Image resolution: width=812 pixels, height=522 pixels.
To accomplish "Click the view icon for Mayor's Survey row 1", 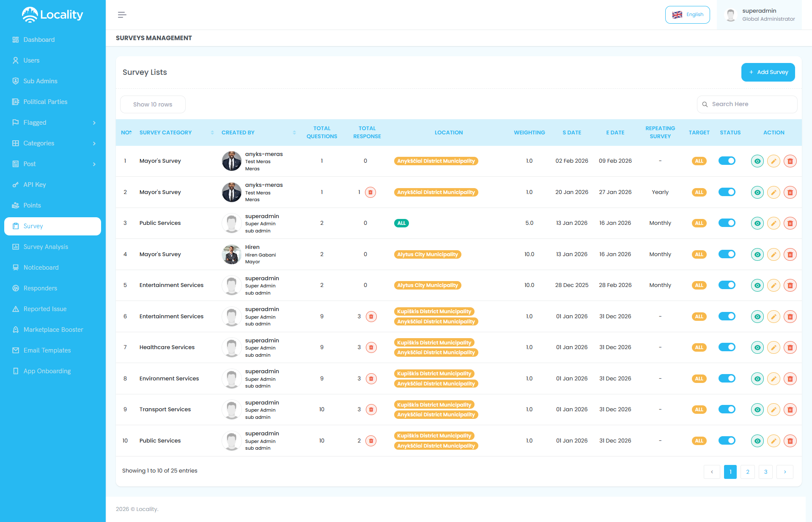I will (757, 161).
